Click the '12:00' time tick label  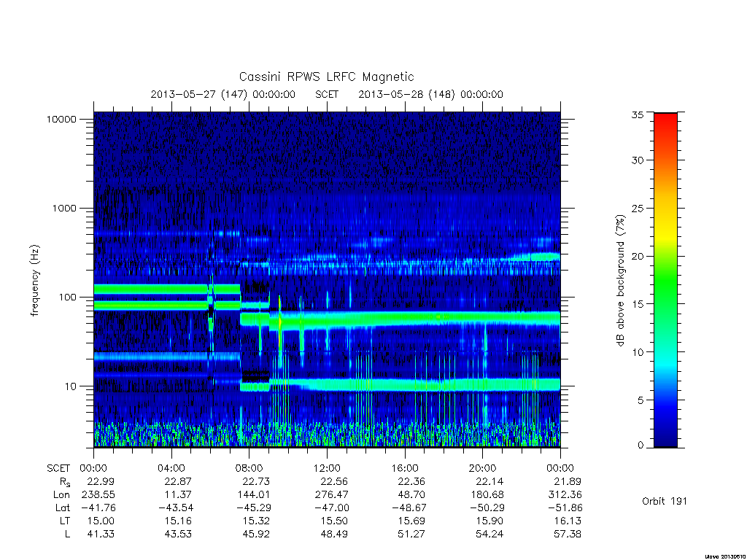point(327,468)
